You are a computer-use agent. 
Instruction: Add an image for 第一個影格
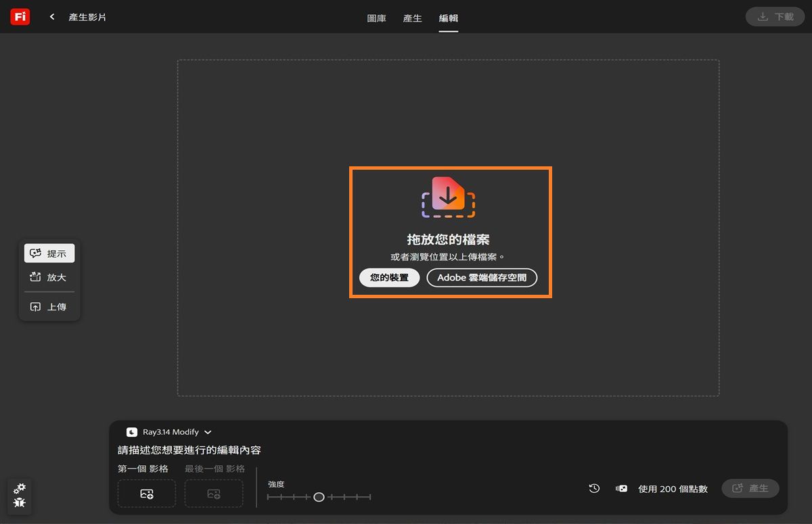(x=146, y=494)
